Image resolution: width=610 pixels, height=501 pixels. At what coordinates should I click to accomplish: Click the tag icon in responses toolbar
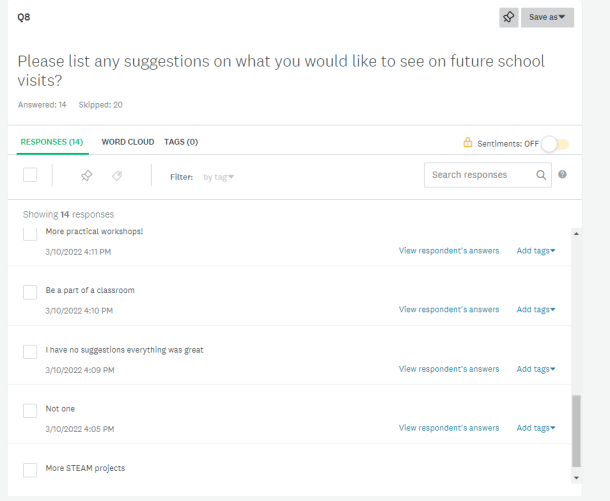click(x=117, y=176)
